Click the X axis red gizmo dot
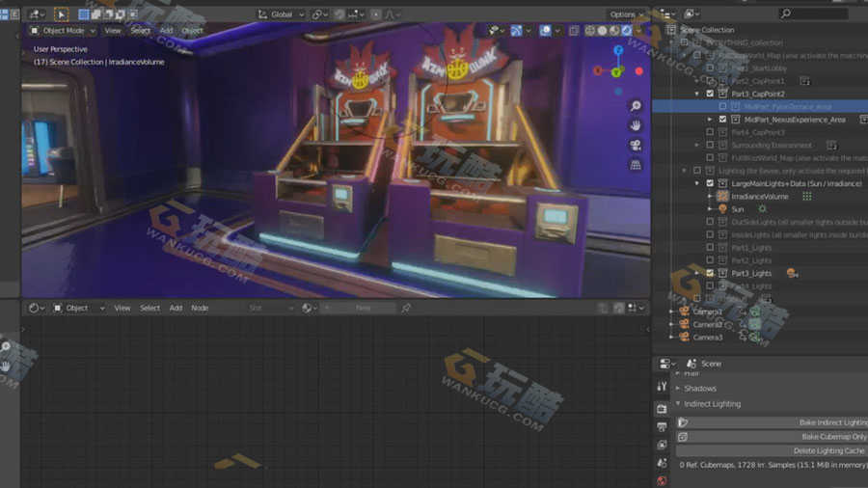Screen dimensions: 868x488 638,71
